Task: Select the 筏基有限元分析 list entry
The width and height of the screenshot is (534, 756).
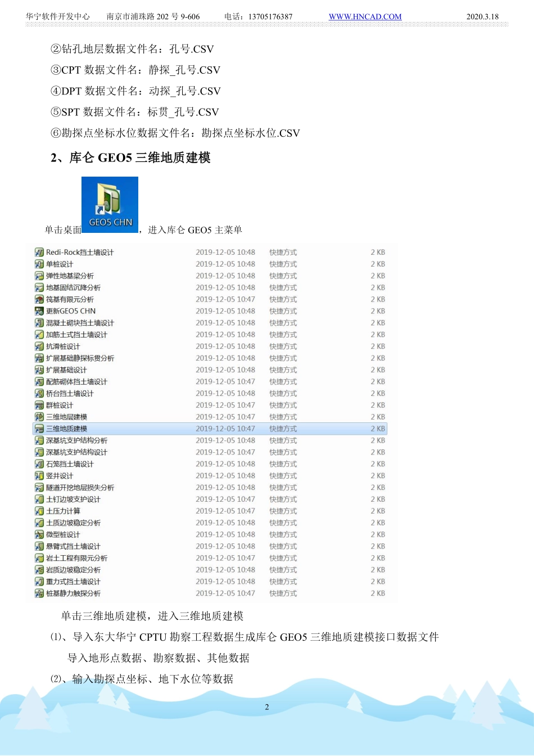Action: [70, 300]
